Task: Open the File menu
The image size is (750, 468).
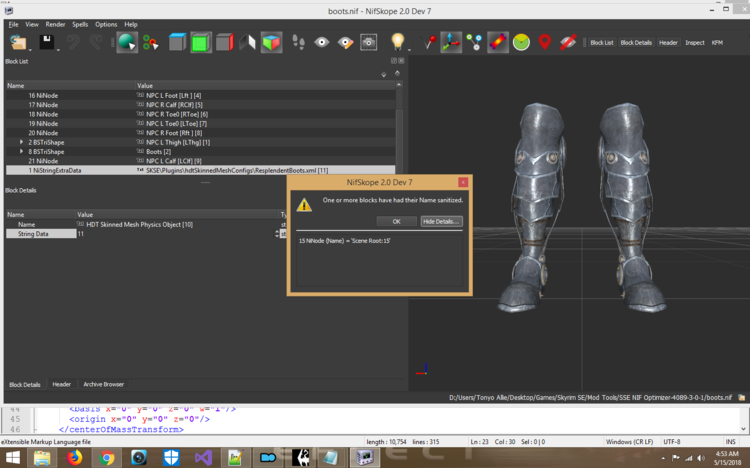Action: [13, 24]
